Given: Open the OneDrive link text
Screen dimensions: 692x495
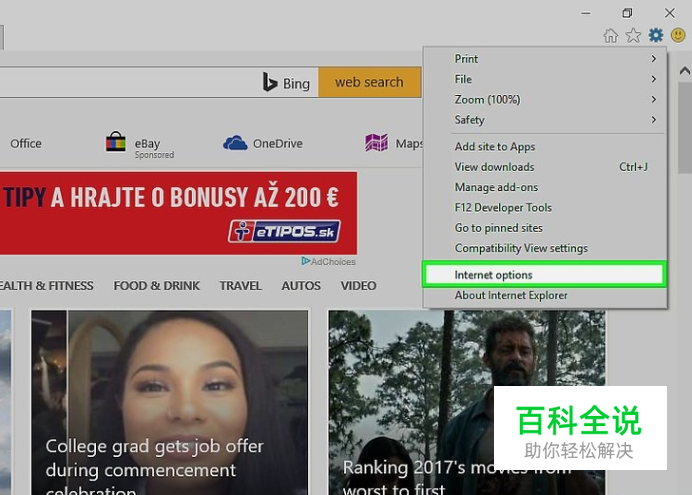Looking at the screenshot, I should tap(278, 143).
